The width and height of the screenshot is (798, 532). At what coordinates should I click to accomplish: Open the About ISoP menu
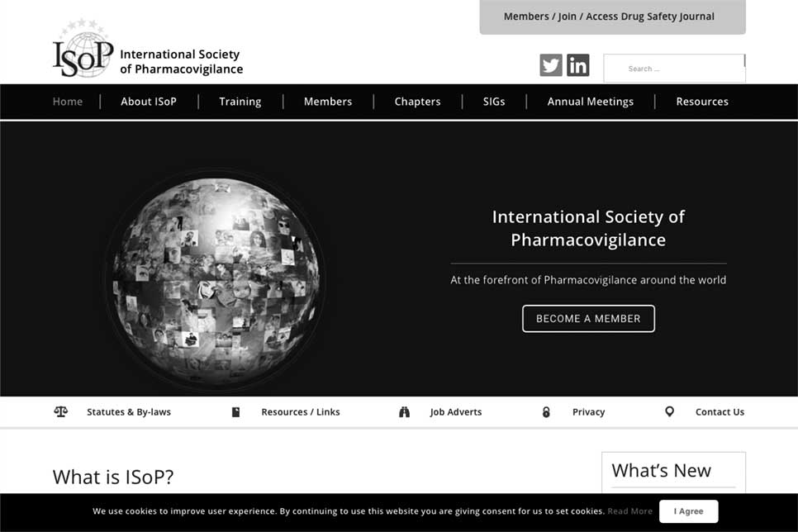pyautogui.click(x=149, y=102)
